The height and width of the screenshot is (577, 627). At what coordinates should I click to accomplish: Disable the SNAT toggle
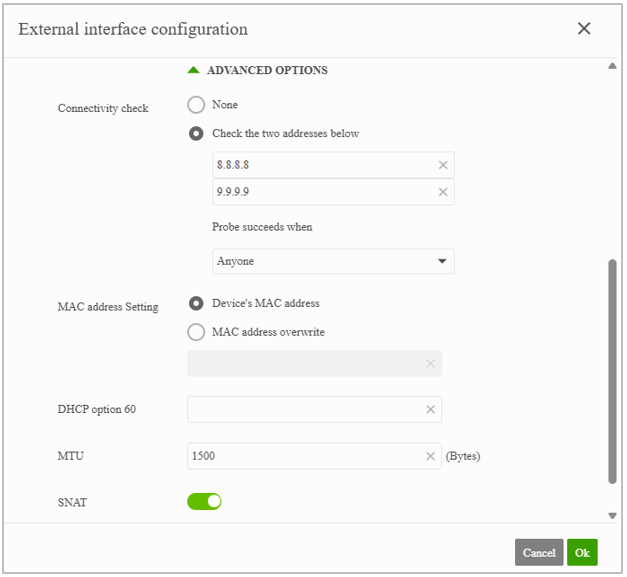[204, 501]
